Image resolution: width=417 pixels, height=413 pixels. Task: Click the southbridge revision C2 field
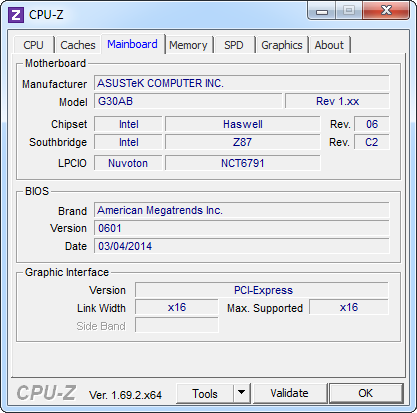tap(372, 142)
